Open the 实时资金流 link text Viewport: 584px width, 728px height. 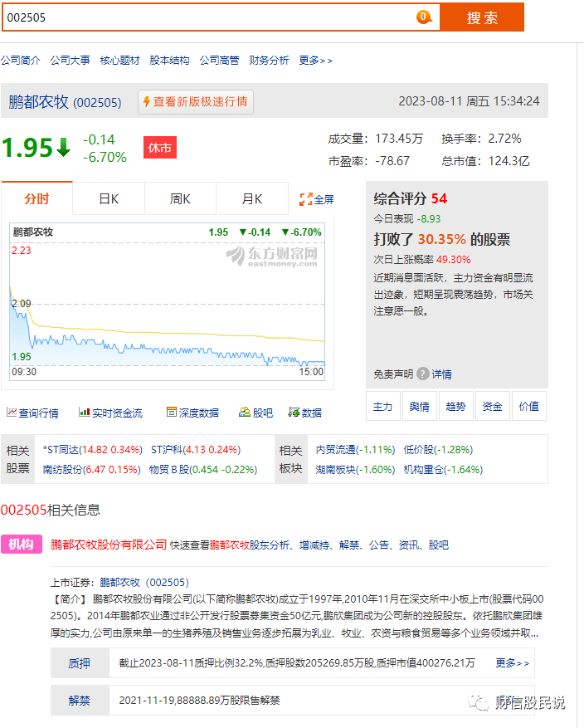tap(117, 413)
